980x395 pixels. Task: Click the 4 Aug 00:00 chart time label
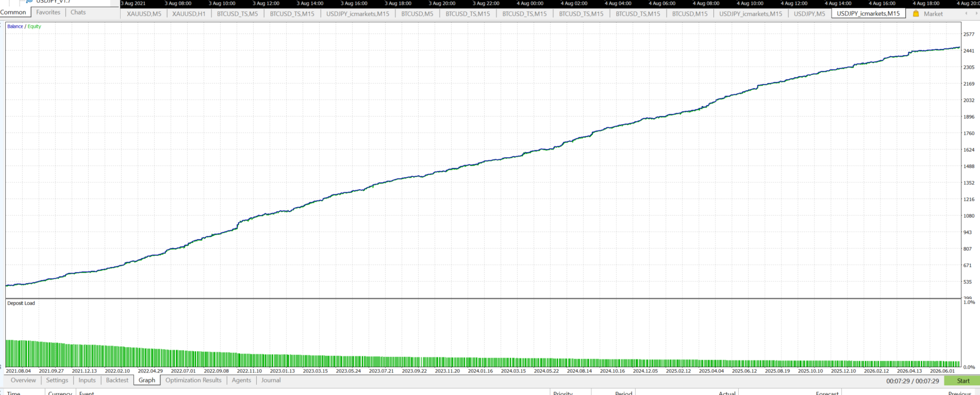point(530,4)
